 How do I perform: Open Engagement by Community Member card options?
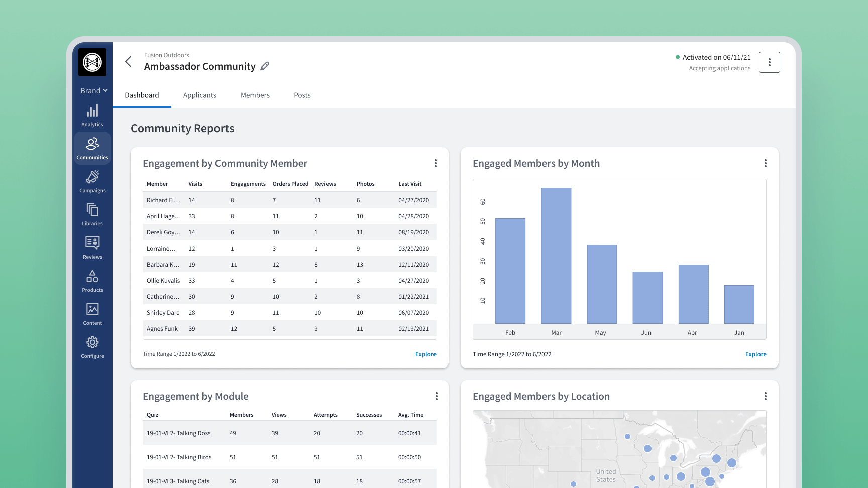pyautogui.click(x=436, y=163)
